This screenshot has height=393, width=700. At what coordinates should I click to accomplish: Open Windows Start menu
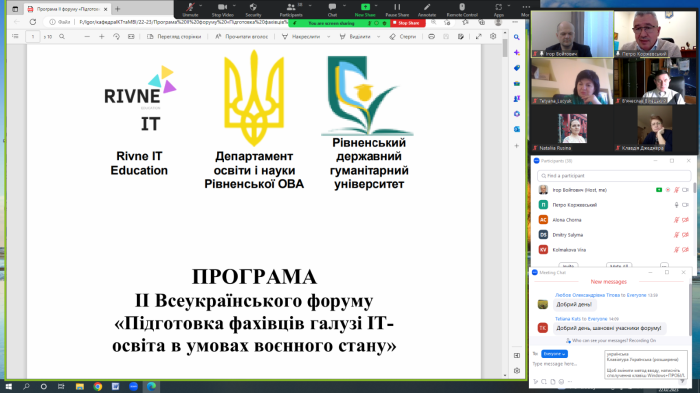(8, 387)
